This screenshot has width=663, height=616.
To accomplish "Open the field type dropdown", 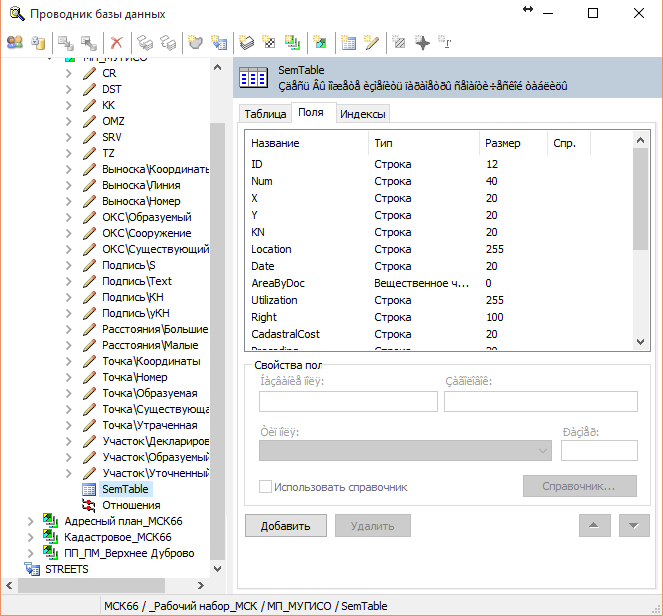I will pyautogui.click(x=405, y=451).
